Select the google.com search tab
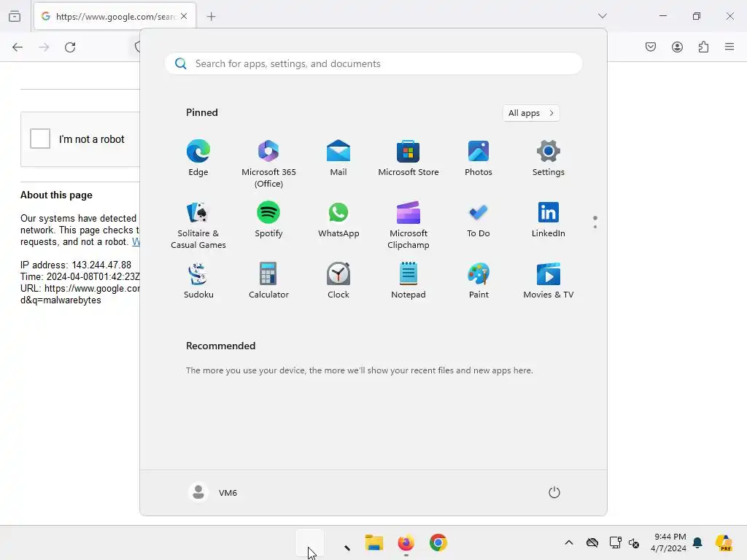This screenshot has width=747, height=560. 115,17
